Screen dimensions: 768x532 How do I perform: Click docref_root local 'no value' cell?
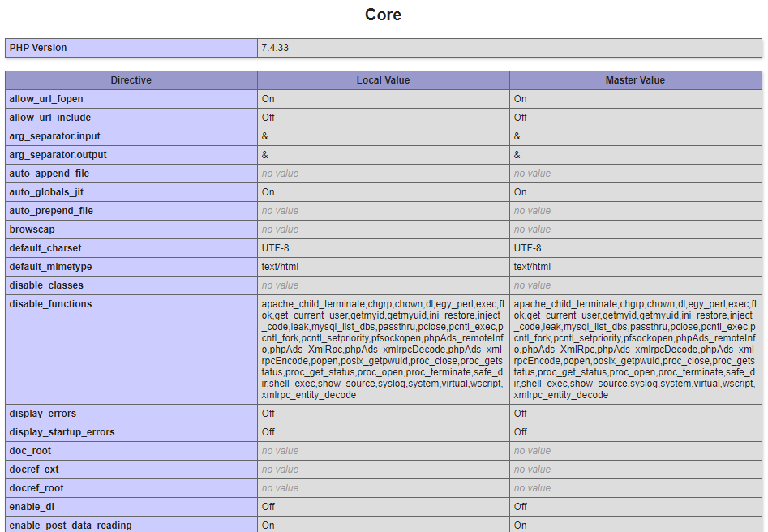[x=384, y=488]
